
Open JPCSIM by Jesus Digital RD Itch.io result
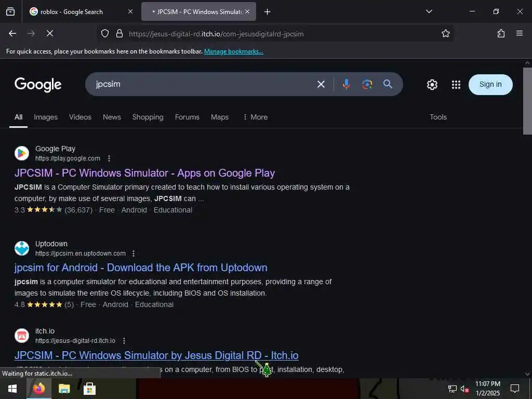(156, 355)
